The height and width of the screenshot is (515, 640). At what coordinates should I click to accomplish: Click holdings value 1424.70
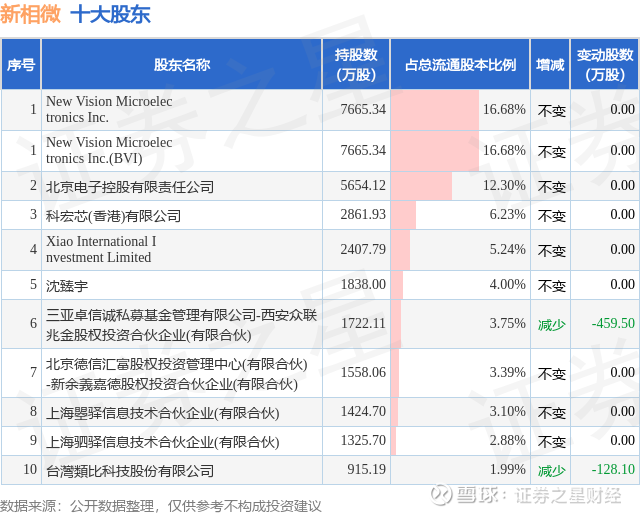[363, 411]
